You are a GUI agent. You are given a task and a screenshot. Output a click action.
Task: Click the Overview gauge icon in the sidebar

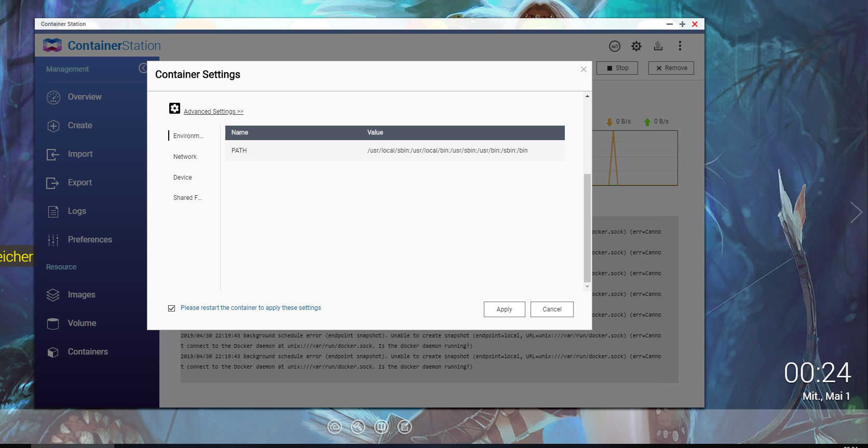point(53,97)
